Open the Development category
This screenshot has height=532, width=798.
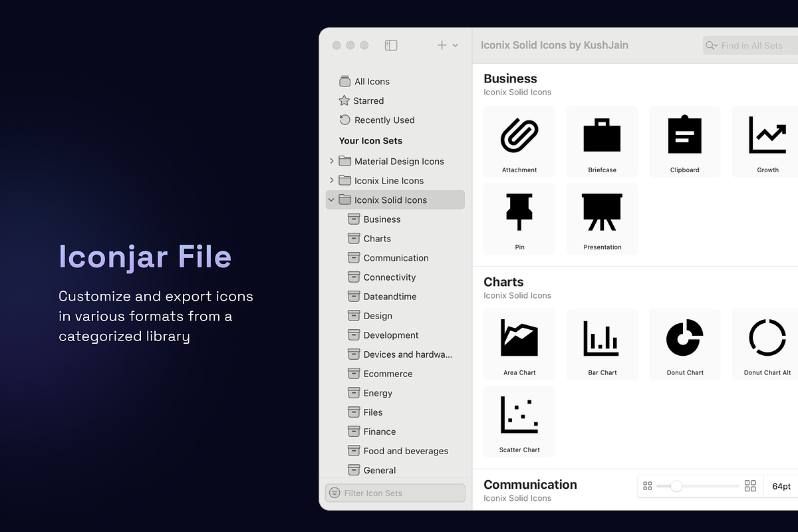click(x=384, y=334)
